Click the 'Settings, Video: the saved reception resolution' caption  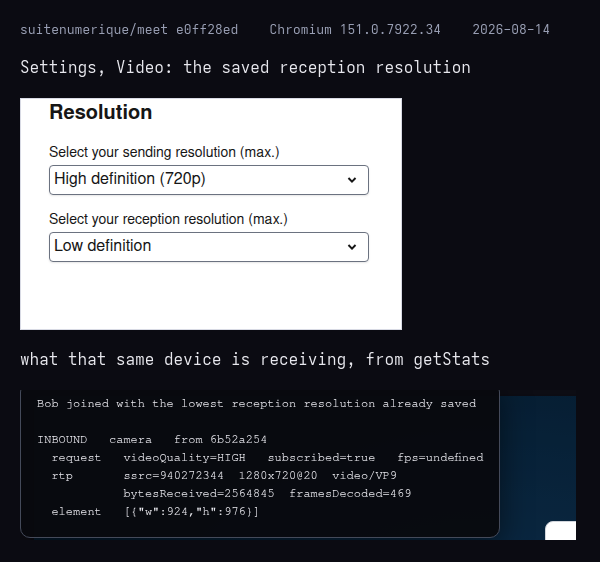click(x=245, y=68)
